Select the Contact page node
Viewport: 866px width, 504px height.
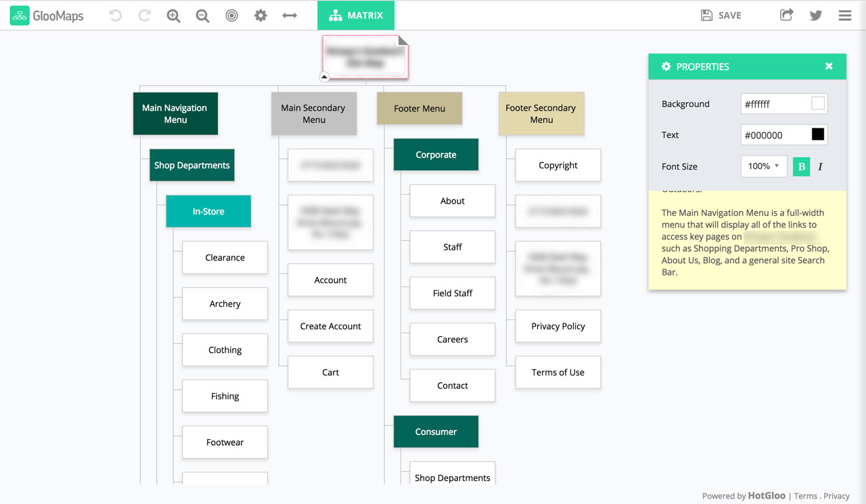(453, 386)
